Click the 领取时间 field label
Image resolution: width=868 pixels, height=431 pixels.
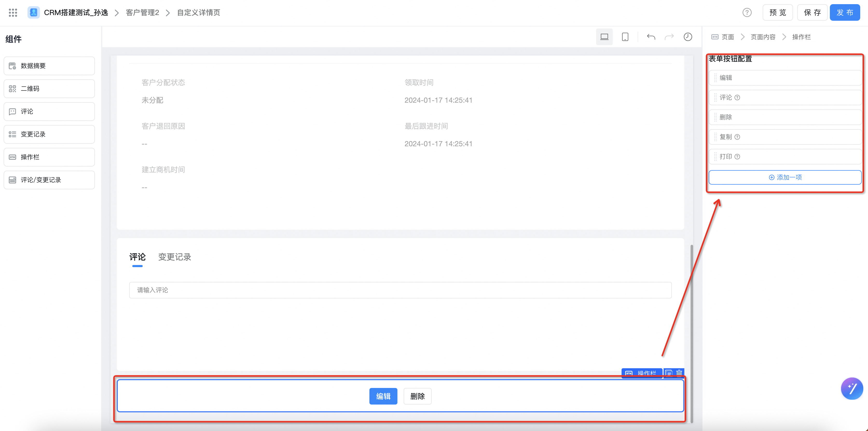419,82
